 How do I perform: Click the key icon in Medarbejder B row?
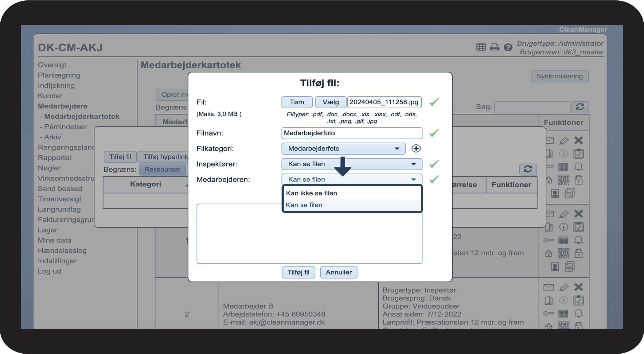pos(549,314)
